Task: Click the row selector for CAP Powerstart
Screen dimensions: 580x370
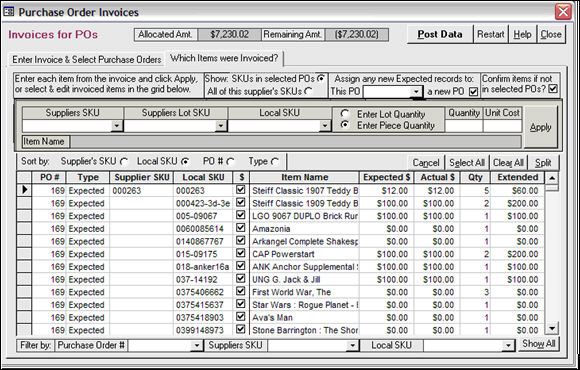Action: 24,254
